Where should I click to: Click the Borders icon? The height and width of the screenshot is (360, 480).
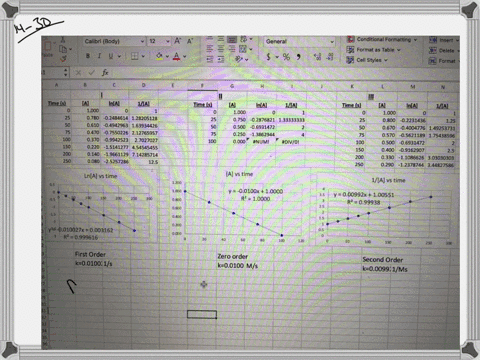coord(134,56)
